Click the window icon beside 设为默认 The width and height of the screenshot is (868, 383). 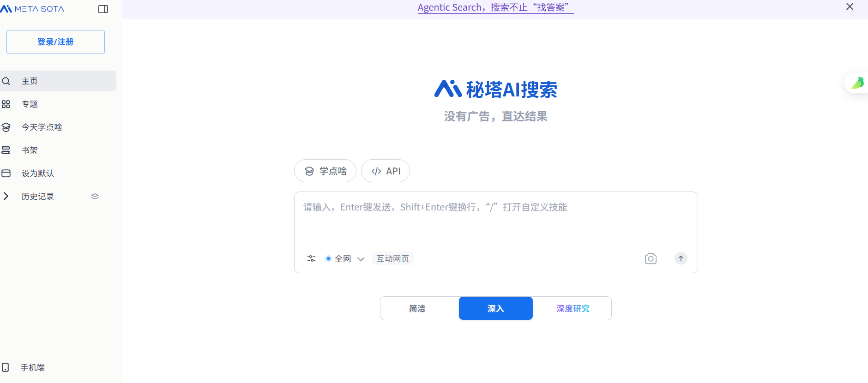6,174
